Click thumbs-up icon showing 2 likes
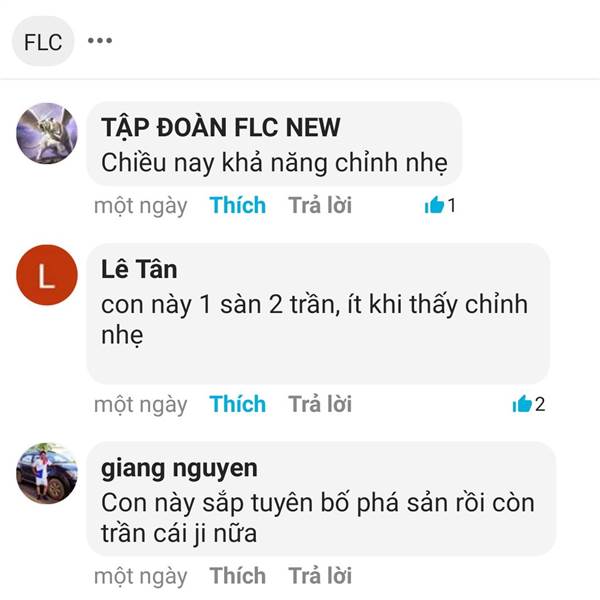 [x=522, y=404]
